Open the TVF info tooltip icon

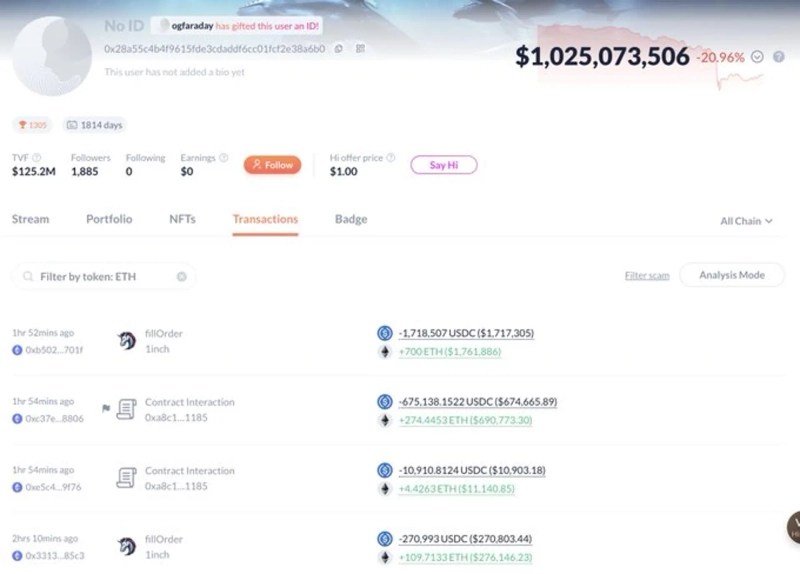37,158
